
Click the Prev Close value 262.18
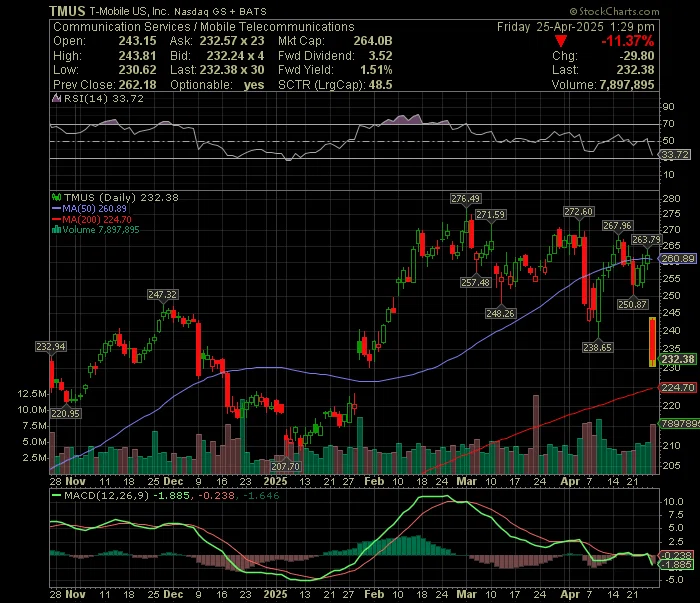coord(138,85)
